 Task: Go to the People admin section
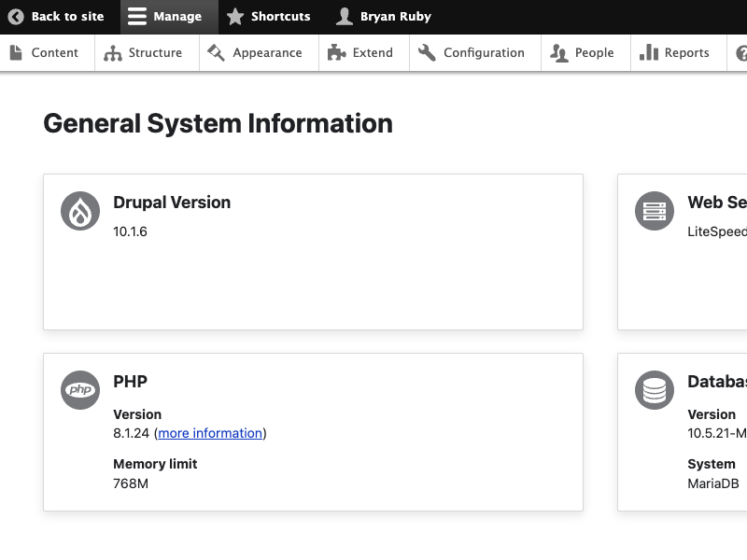pyautogui.click(x=583, y=53)
